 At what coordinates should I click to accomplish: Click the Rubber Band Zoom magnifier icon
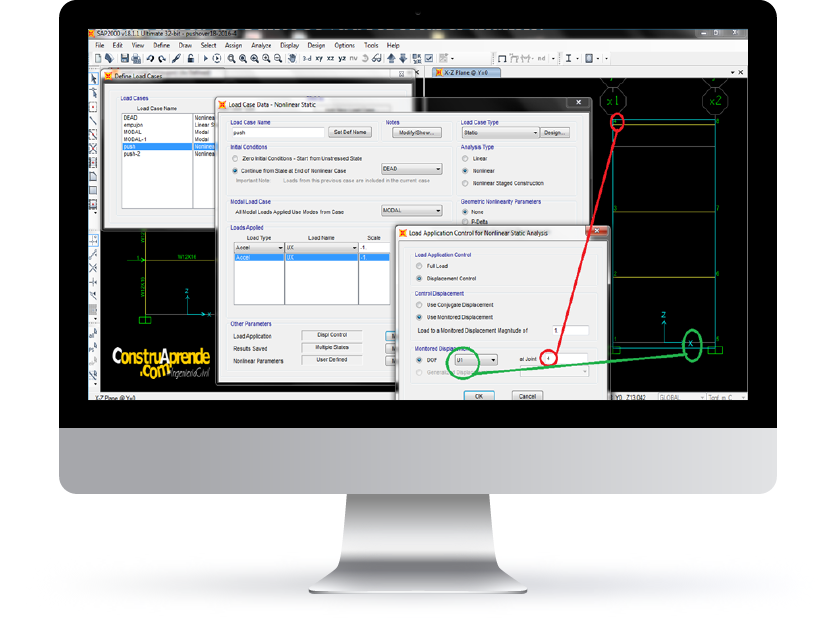click(231, 58)
